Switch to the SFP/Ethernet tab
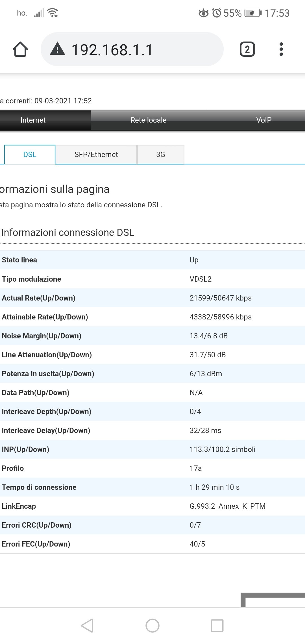 96,155
